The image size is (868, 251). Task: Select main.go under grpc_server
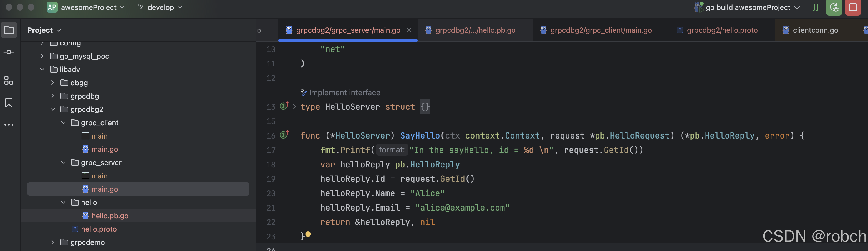[x=138, y=189]
